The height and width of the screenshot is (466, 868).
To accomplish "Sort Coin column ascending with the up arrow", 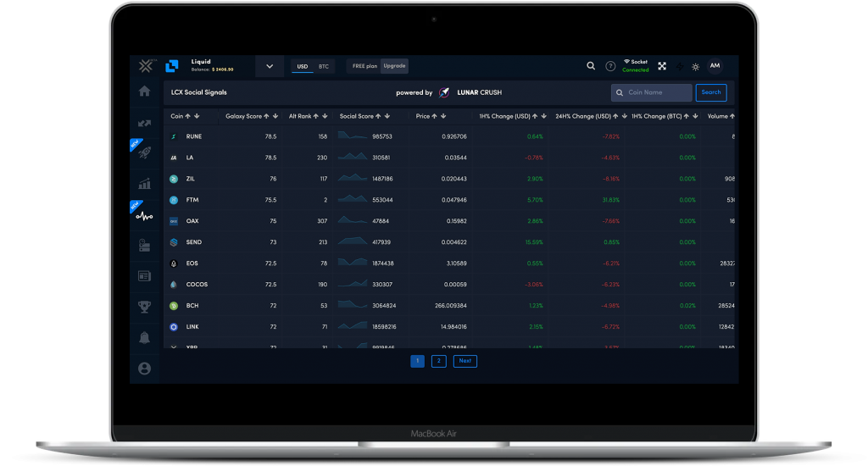I will 188,116.
